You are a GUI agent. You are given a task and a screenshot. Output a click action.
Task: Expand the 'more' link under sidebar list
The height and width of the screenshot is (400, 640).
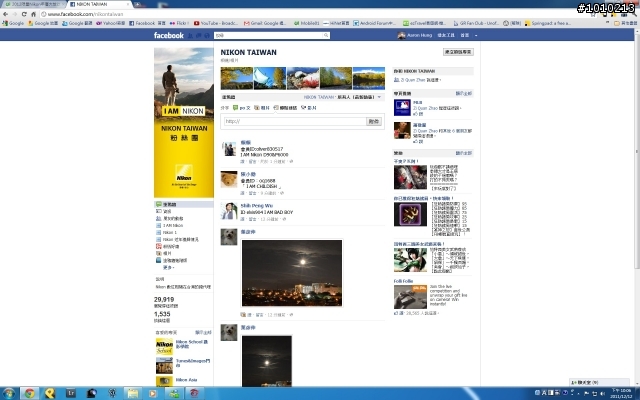point(169,268)
